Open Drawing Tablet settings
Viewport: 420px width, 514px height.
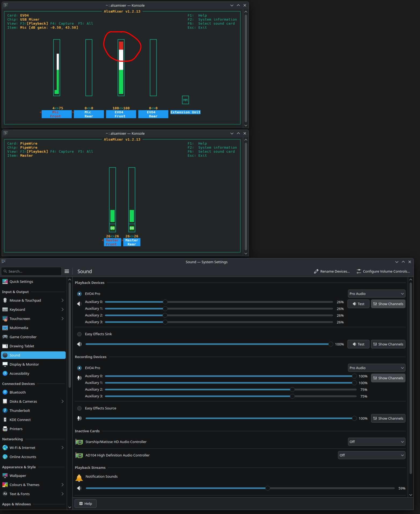[x=33, y=346]
